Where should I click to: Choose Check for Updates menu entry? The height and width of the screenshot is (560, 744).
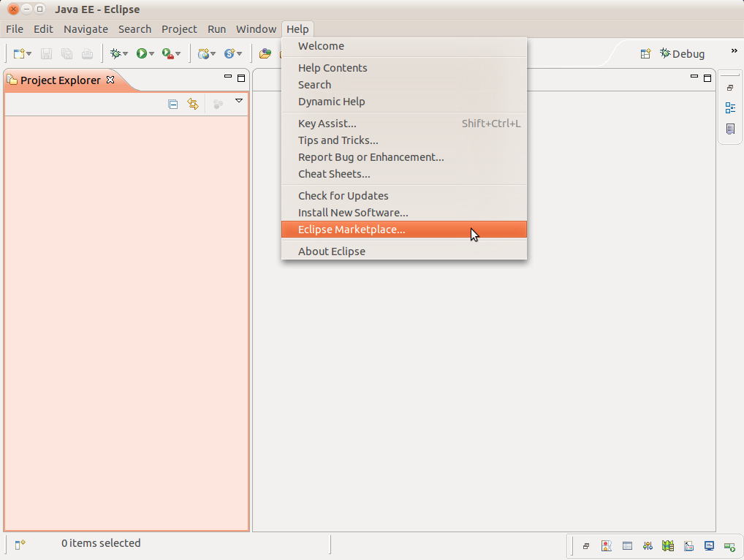403,196
